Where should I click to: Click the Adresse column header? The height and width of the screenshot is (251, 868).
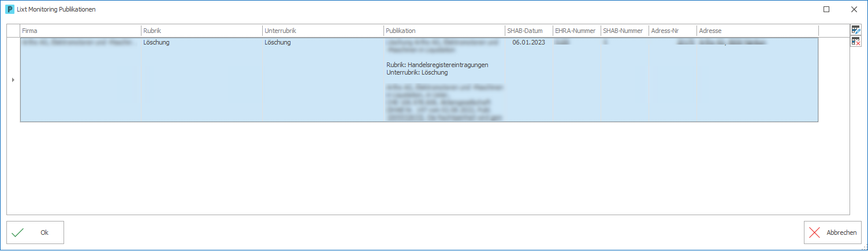(757, 31)
